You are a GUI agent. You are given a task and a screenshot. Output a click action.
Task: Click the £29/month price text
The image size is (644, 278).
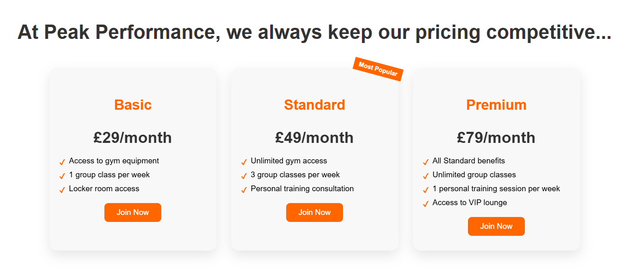tap(133, 138)
